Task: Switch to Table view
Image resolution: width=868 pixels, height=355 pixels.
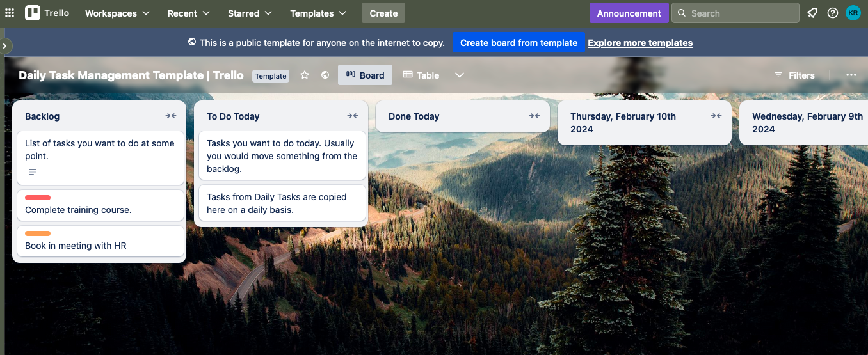Action: pyautogui.click(x=421, y=75)
